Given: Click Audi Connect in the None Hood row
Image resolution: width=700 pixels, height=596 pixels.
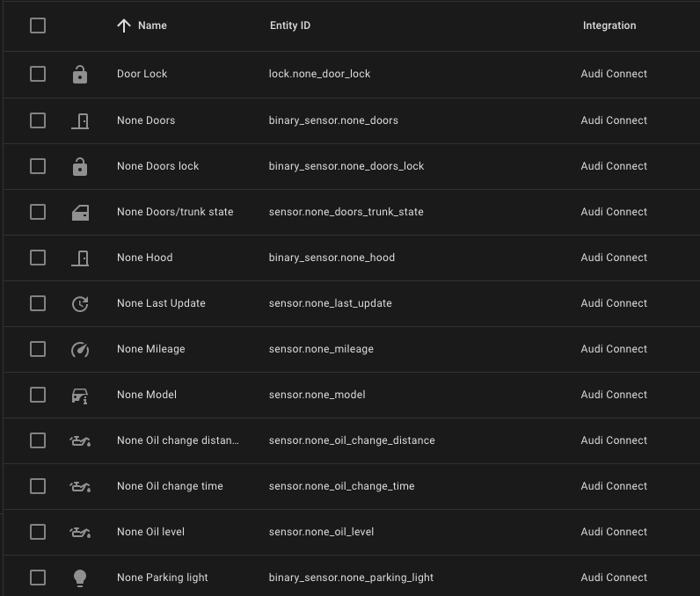Looking at the screenshot, I should 614,258.
